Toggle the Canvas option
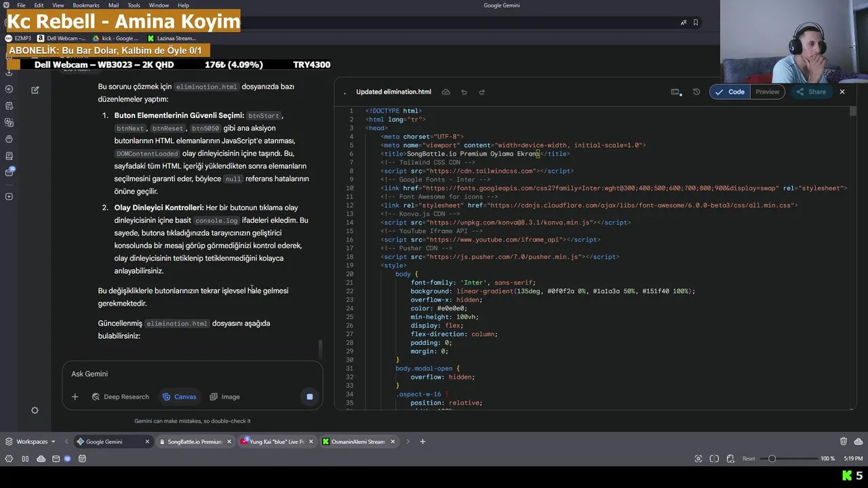 180,397
